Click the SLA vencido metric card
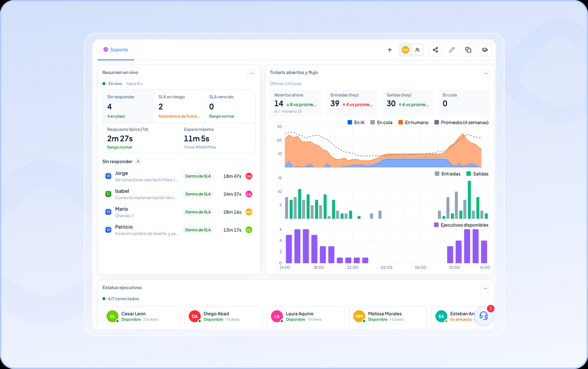This screenshot has width=588, height=369. click(x=230, y=106)
